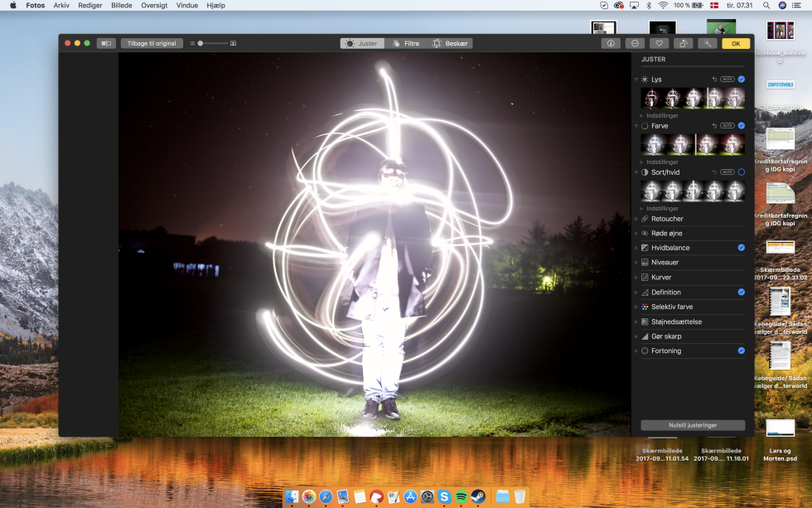Enable the Sort/hvid adjustment circle

(x=741, y=172)
